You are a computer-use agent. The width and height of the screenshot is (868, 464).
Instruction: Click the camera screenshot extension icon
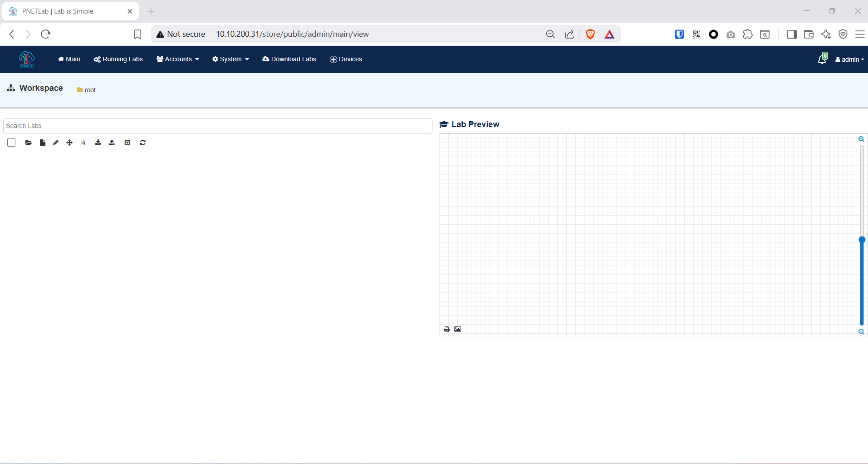point(731,35)
